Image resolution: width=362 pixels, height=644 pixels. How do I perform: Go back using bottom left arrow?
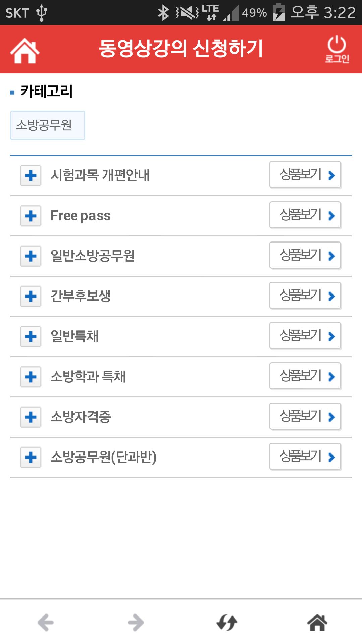pos(46,623)
